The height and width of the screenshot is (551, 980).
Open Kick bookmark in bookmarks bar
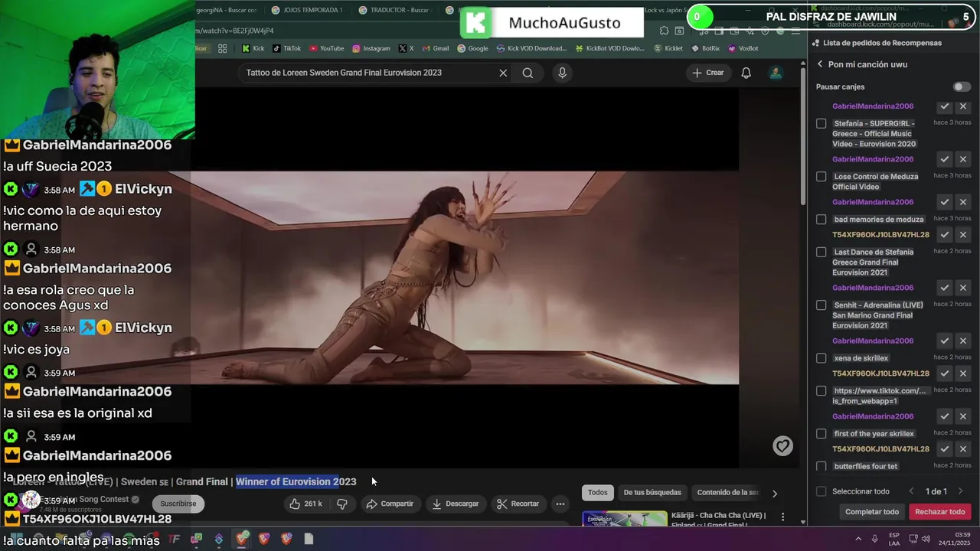tap(253, 48)
